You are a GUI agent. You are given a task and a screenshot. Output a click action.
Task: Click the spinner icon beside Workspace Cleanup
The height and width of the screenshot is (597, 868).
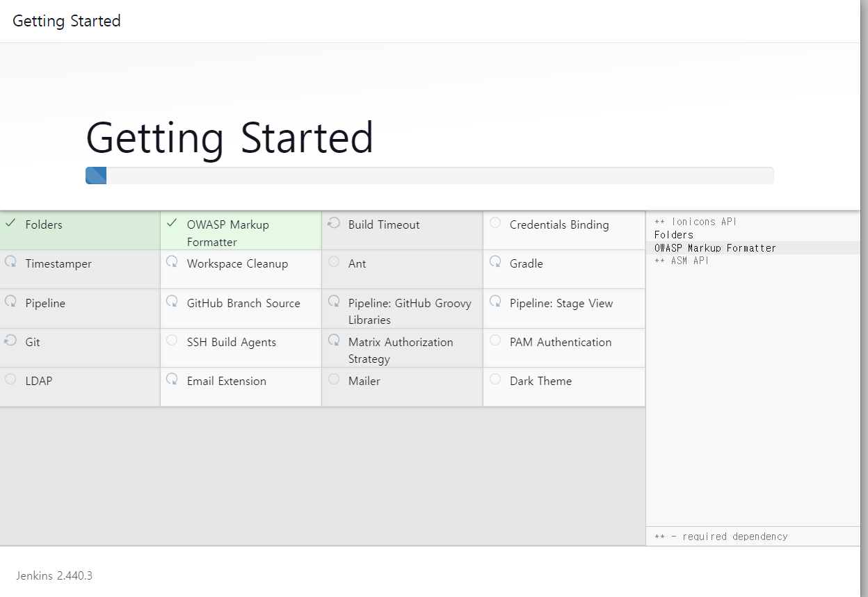pyautogui.click(x=172, y=262)
